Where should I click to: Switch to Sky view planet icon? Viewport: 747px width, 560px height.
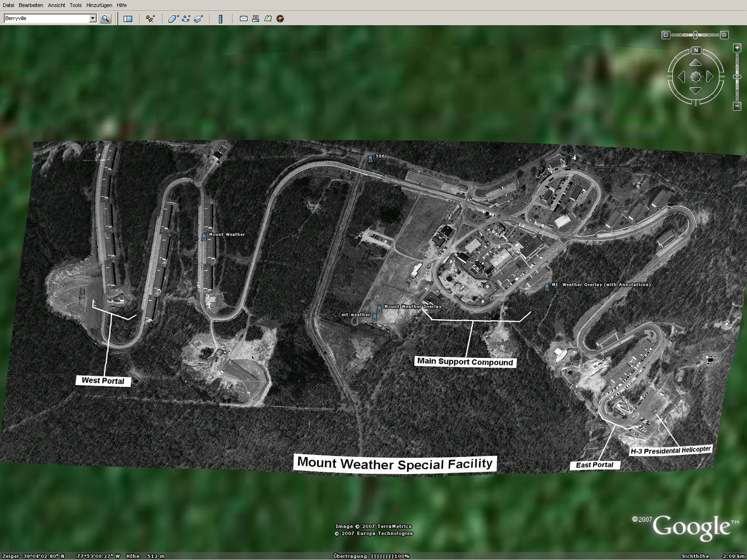[x=280, y=19]
